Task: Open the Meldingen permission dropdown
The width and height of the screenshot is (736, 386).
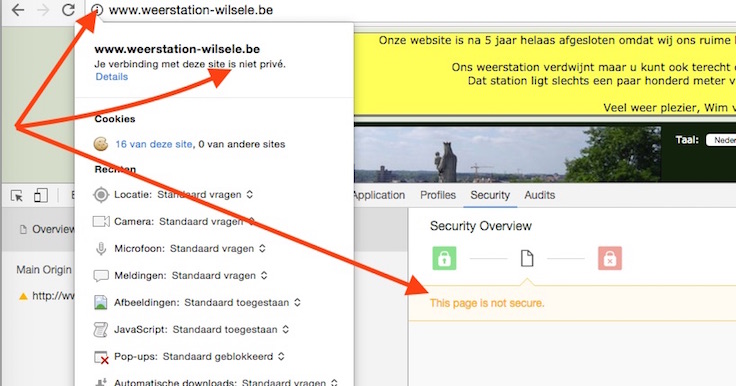Action: click(x=220, y=275)
